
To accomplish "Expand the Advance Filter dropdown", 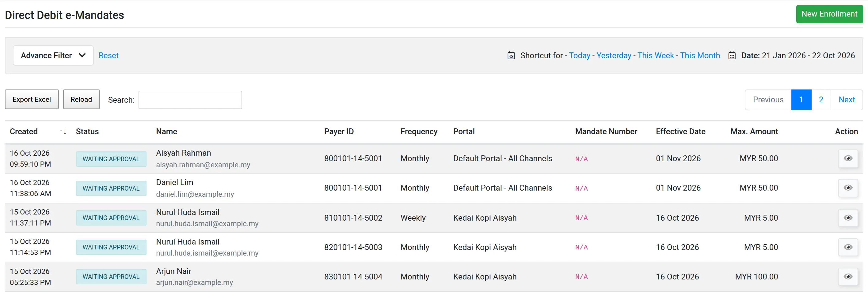I will [x=53, y=55].
